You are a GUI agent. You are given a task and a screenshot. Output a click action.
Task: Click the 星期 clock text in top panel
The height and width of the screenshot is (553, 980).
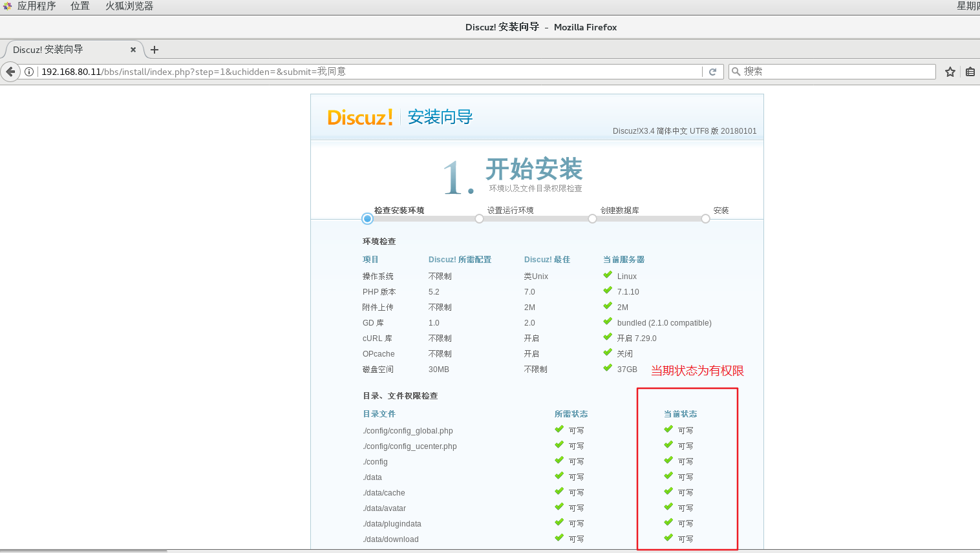tap(968, 6)
